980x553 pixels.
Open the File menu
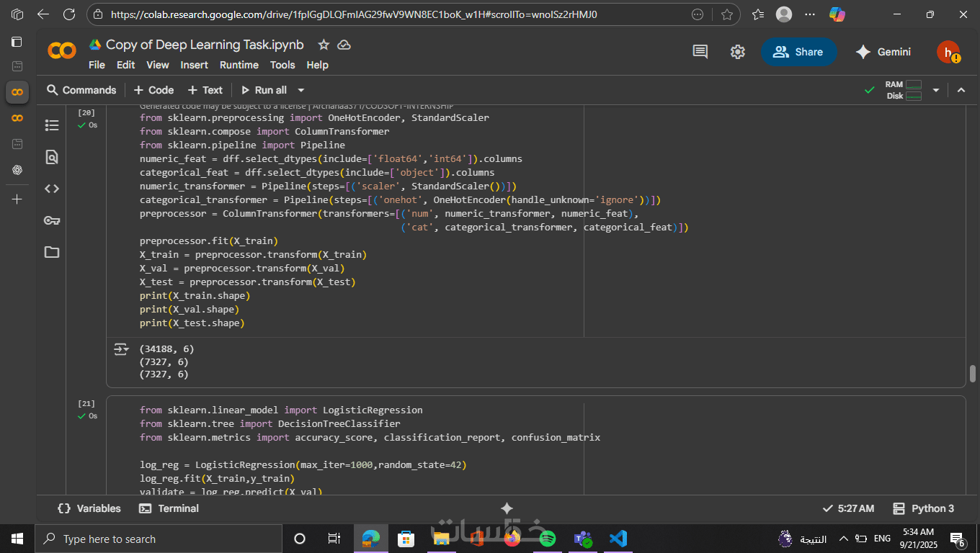tap(97, 65)
